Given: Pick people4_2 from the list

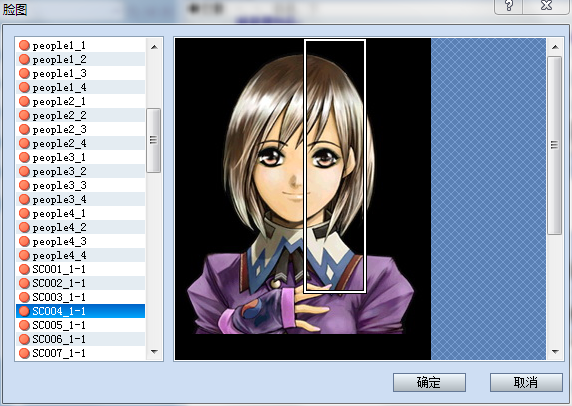Looking at the screenshot, I should pyautogui.click(x=81, y=227).
